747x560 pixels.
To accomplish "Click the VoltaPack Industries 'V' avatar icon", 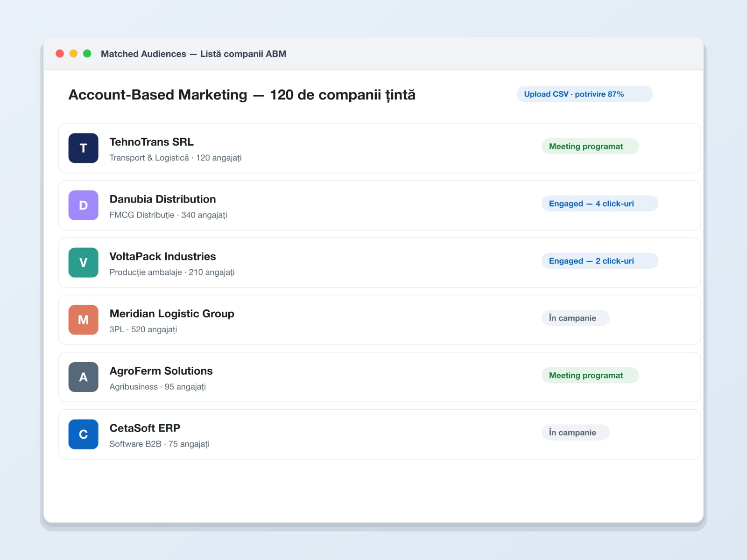I will [83, 263].
